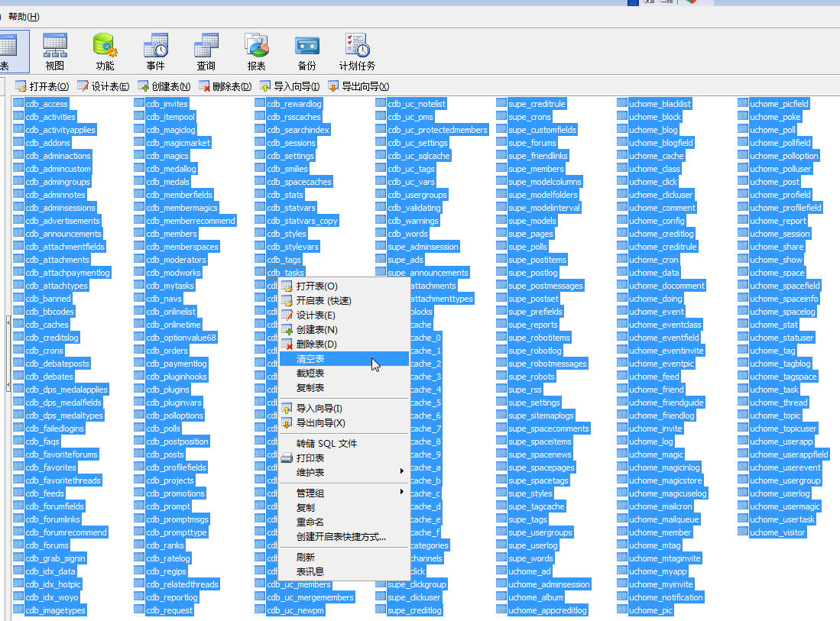
Task: Expand the 管理组 submenu
Action: pyautogui.click(x=310, y=493)
